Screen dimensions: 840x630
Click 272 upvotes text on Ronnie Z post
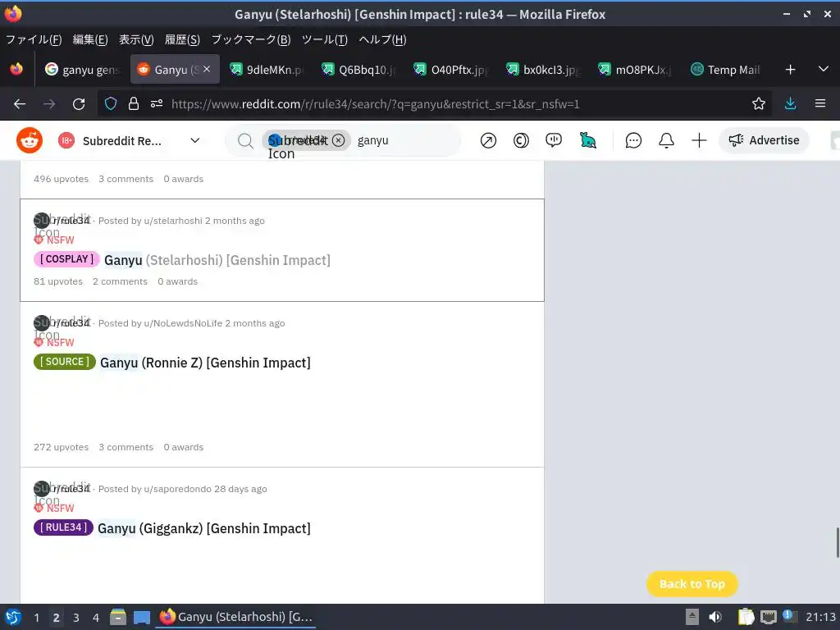61,447
